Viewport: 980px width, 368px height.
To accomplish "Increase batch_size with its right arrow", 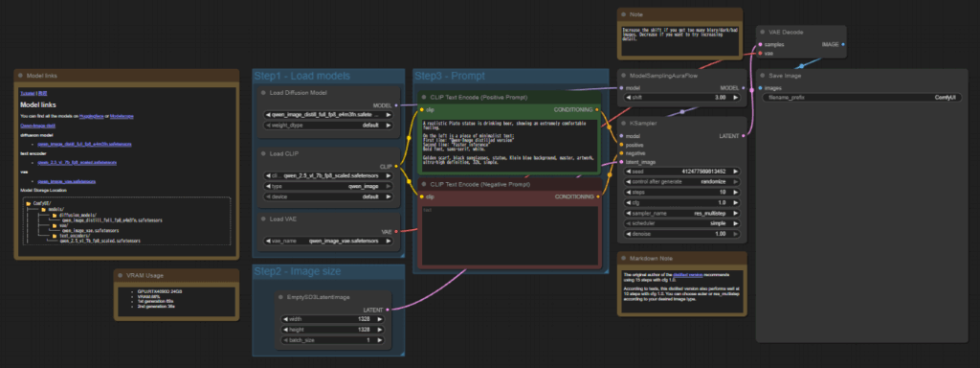I will point(380,340).
